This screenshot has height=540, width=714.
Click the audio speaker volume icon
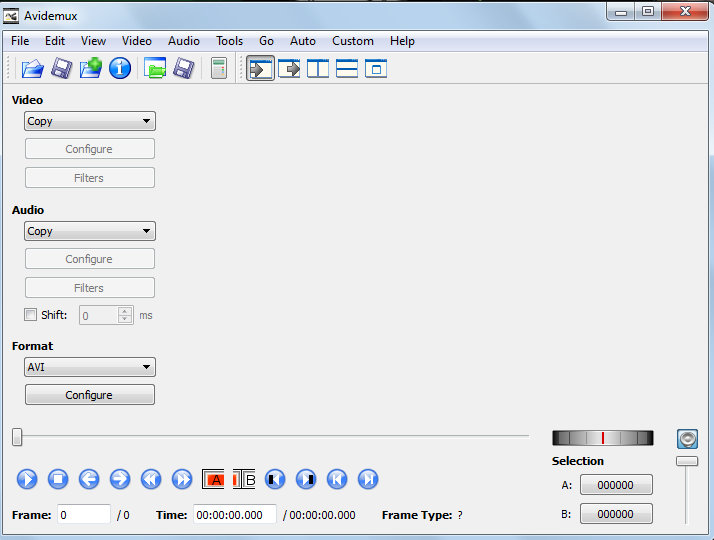(x=687, y=439)
